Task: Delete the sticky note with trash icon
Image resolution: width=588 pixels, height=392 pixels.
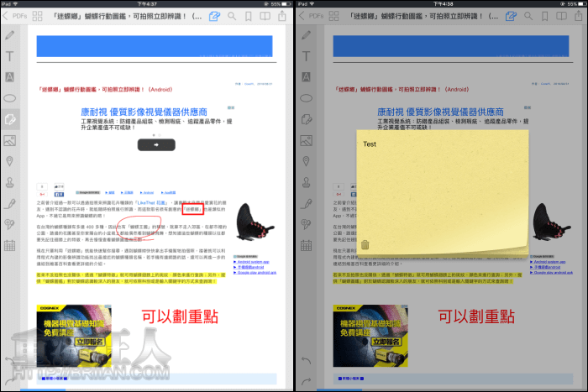Action: tap(365, 245)
